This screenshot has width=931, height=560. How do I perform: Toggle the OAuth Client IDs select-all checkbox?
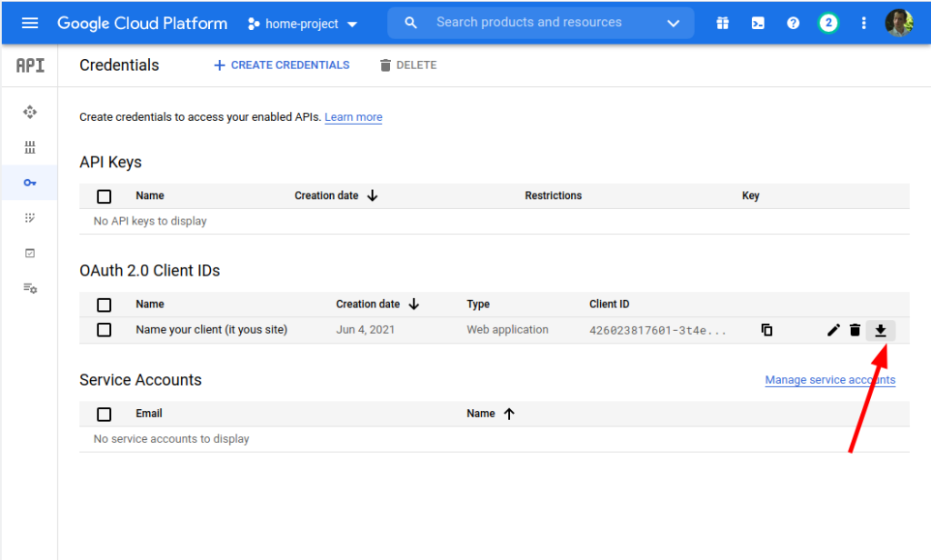tap(104, 305)
